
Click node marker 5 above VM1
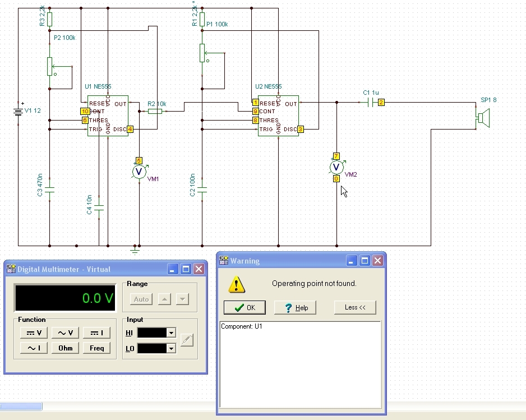[x=139, y=161]
